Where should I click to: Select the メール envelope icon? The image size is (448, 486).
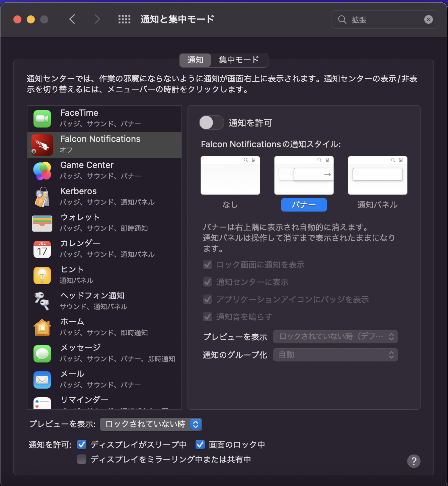pyautogui.click(x=42, y=380)
